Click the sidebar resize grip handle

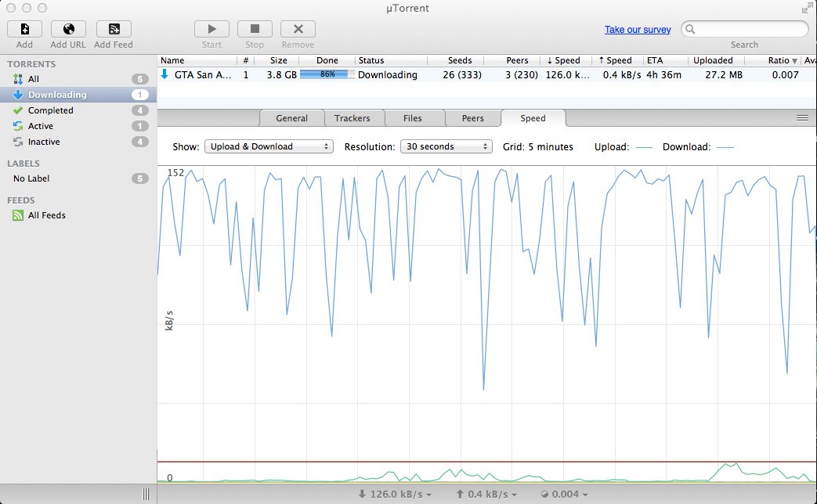146,494
